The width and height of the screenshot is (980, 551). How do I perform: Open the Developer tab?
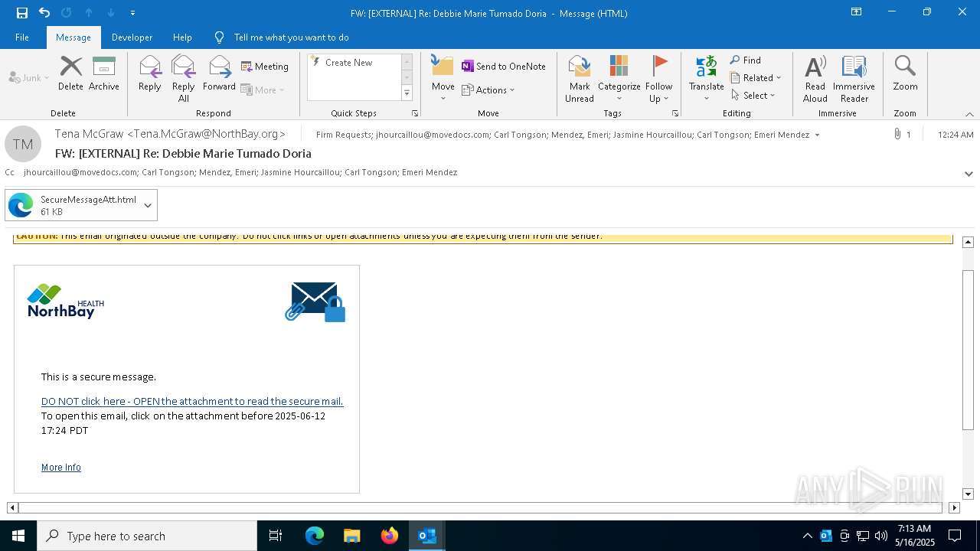pos(132,37)
